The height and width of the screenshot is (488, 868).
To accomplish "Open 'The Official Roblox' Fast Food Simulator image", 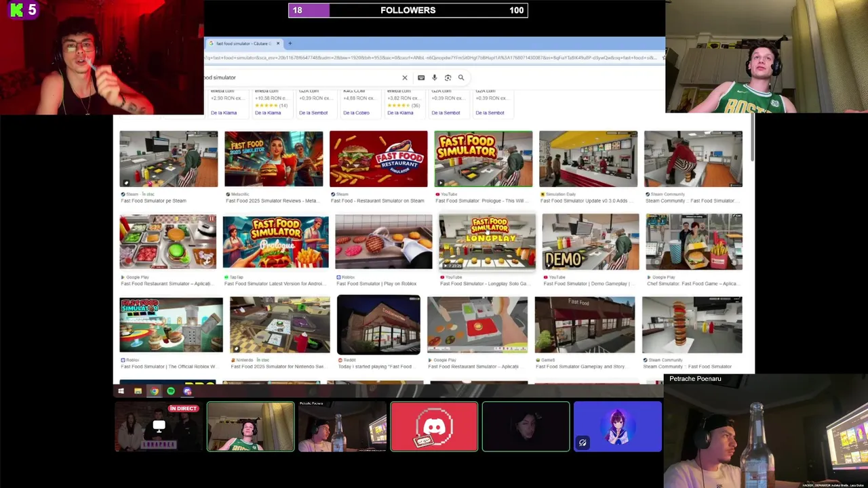I will pos(171,325).
